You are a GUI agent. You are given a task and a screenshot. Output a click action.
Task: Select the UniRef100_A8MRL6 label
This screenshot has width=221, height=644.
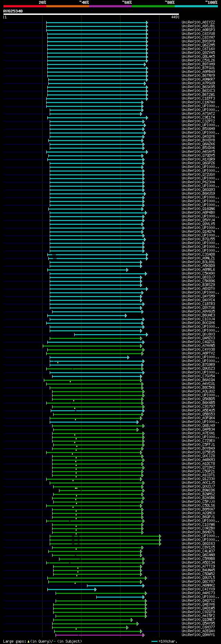198,269
